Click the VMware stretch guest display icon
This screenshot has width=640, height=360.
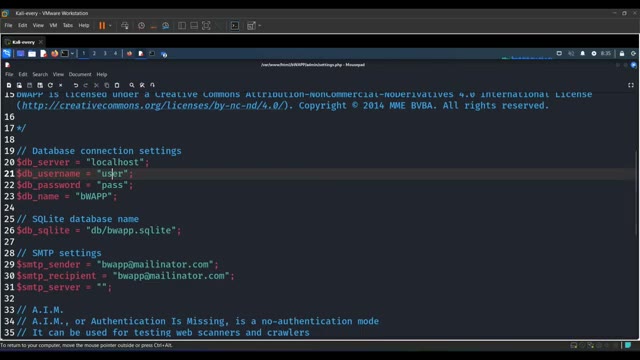[251, 26]
